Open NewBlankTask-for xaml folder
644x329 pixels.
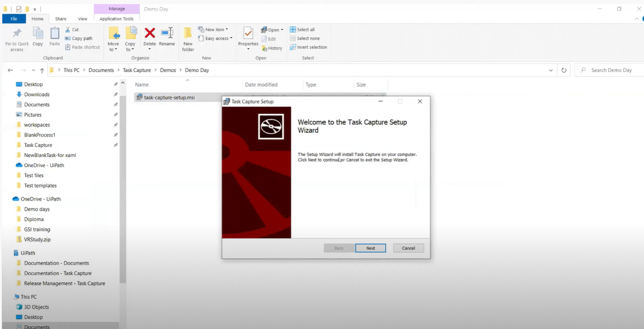click(50, 155)
